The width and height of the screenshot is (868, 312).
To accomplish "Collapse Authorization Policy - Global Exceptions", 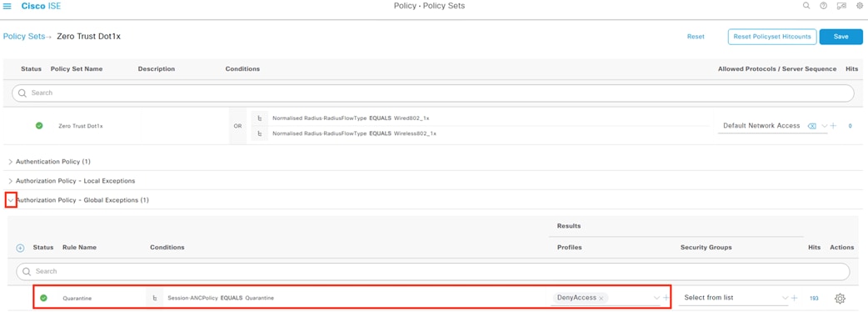I will pos(11,199).
